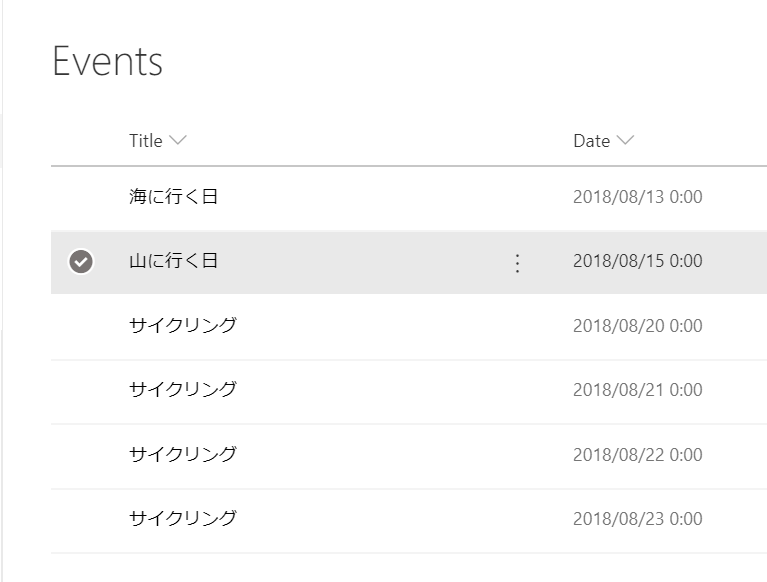Expand the Title column dropdown chevron

point(178,141)
